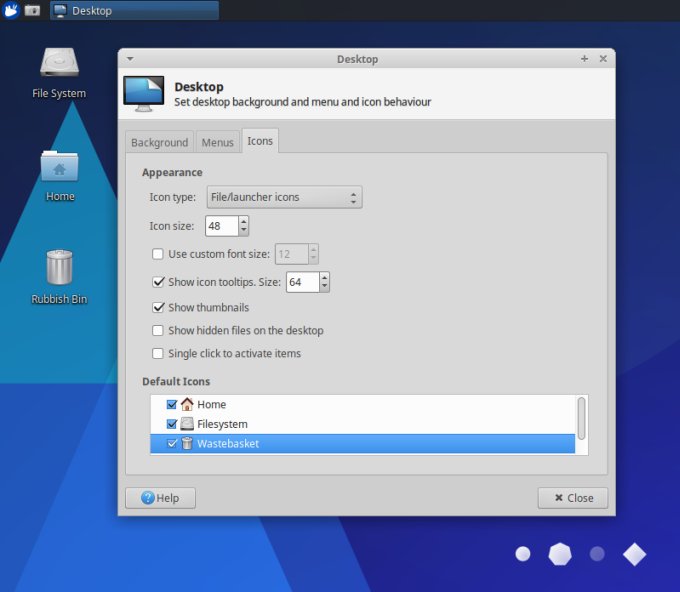Image resolution: width=680 pixels, height=592 pixels.
Task: Switch to the Menus tab
Action: point(217,143)
